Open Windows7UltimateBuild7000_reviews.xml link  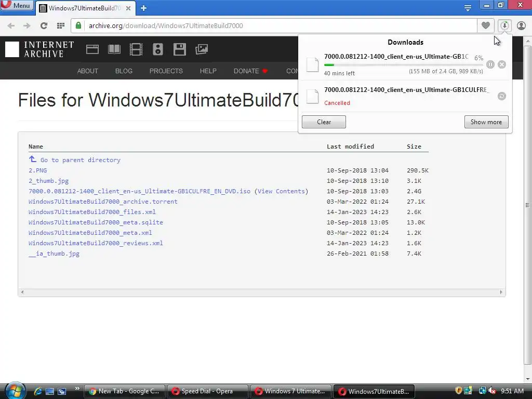96,243
